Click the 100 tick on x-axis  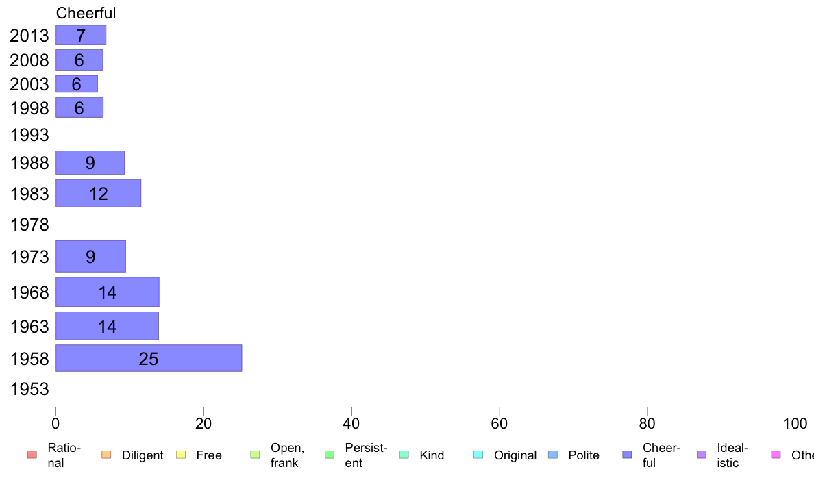point(795,424)
